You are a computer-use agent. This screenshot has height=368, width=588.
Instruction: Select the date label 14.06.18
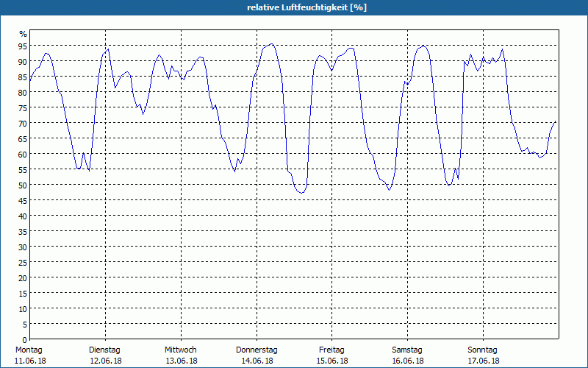pos(257,361)
